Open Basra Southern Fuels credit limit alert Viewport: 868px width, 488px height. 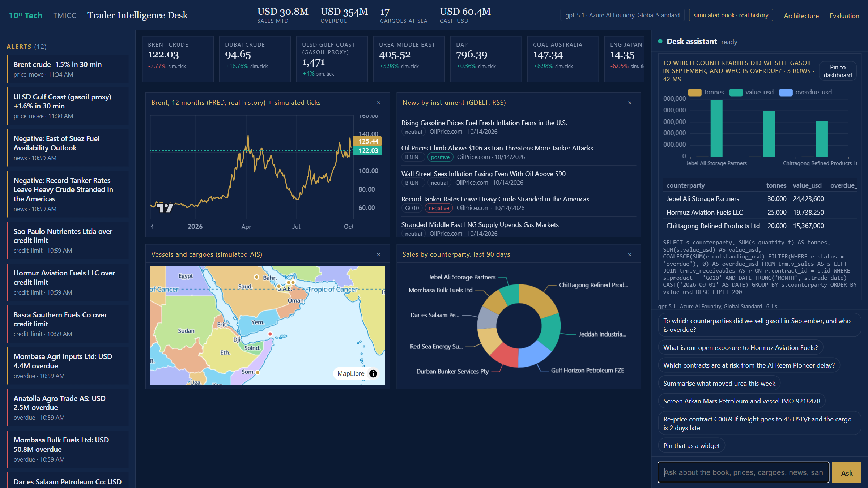click(67, 324)
